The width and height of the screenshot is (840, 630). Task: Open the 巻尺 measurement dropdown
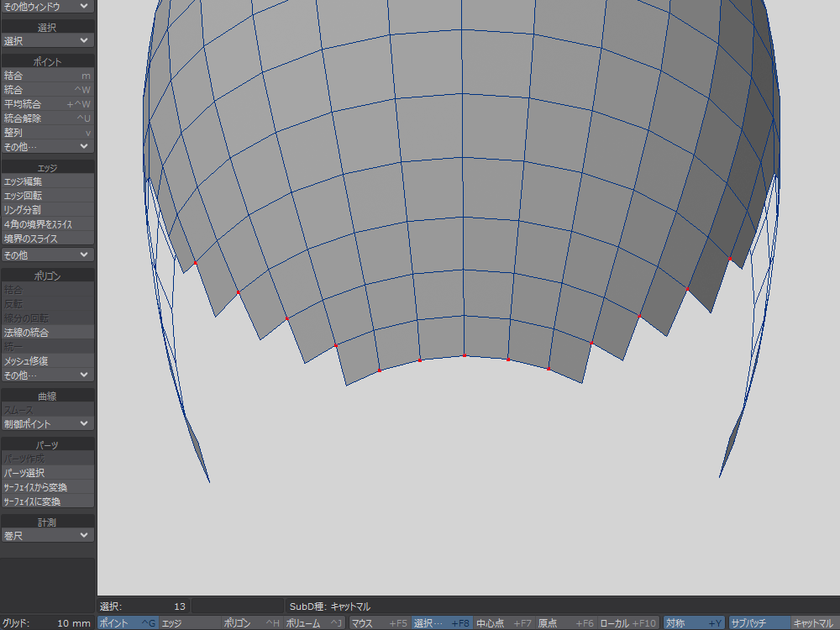(47, 535)
